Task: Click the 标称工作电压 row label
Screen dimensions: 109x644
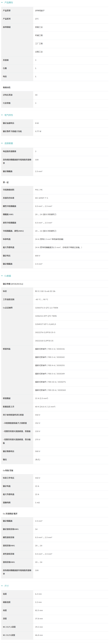Action: pos(8,478)
